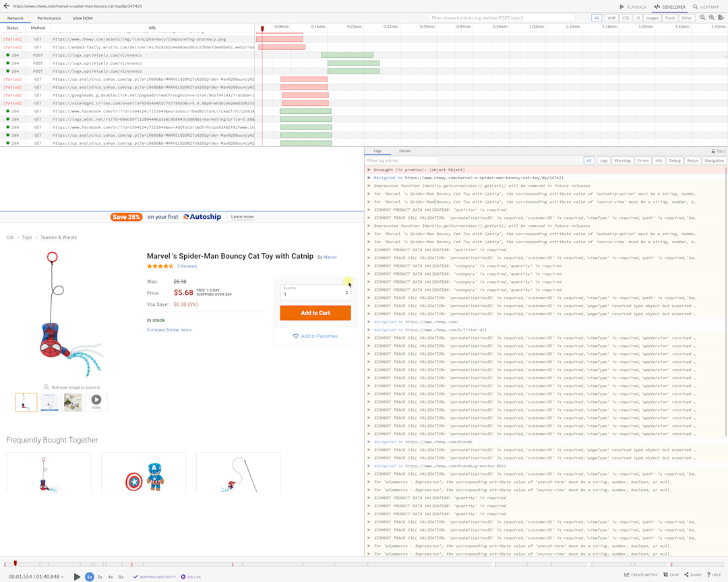The height and width of the screenshot is (582, 728).
Task: Set playback speed to 1x
Action: tap(89, 577)
